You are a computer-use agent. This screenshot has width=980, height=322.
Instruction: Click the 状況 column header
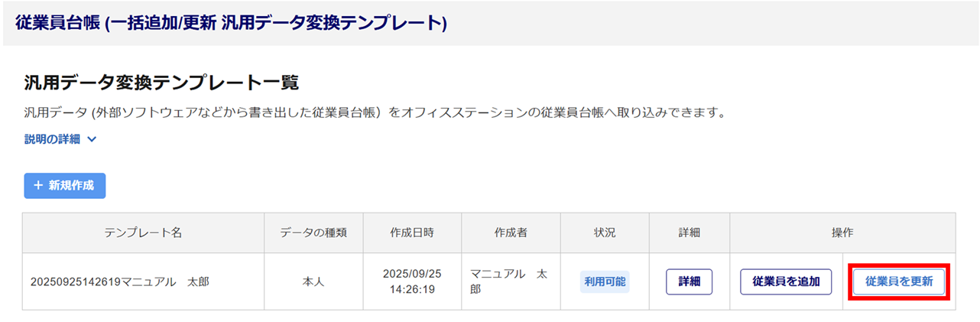(605, 233)
